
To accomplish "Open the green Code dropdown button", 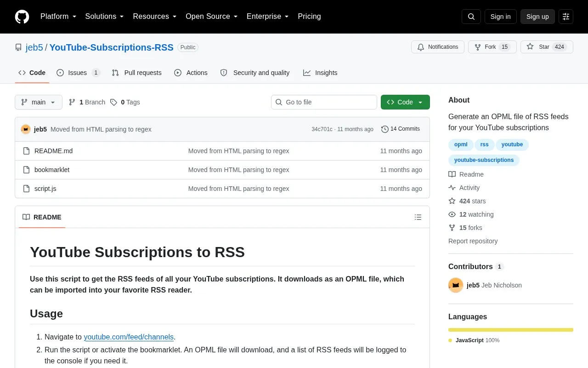I will pyautogui.click(x=405, y=102).
